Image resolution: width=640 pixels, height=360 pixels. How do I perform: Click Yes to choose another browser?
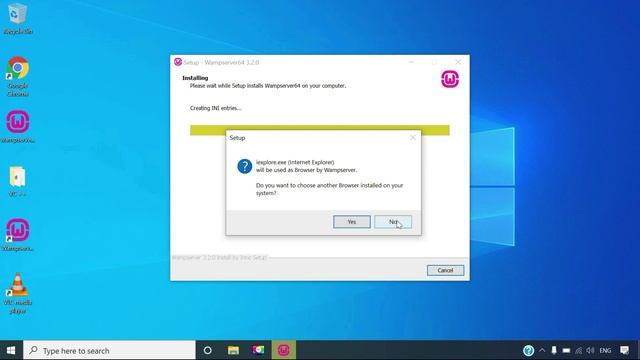point(352,222)
